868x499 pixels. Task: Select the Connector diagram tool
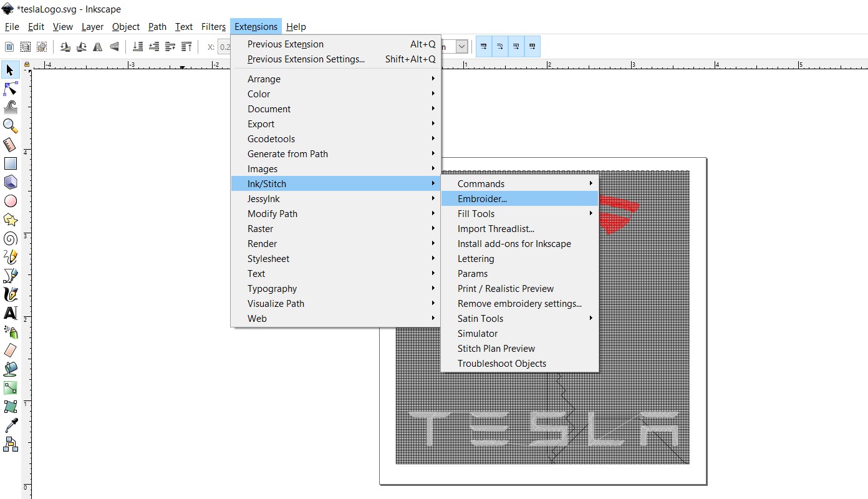[x=10, y=444]
